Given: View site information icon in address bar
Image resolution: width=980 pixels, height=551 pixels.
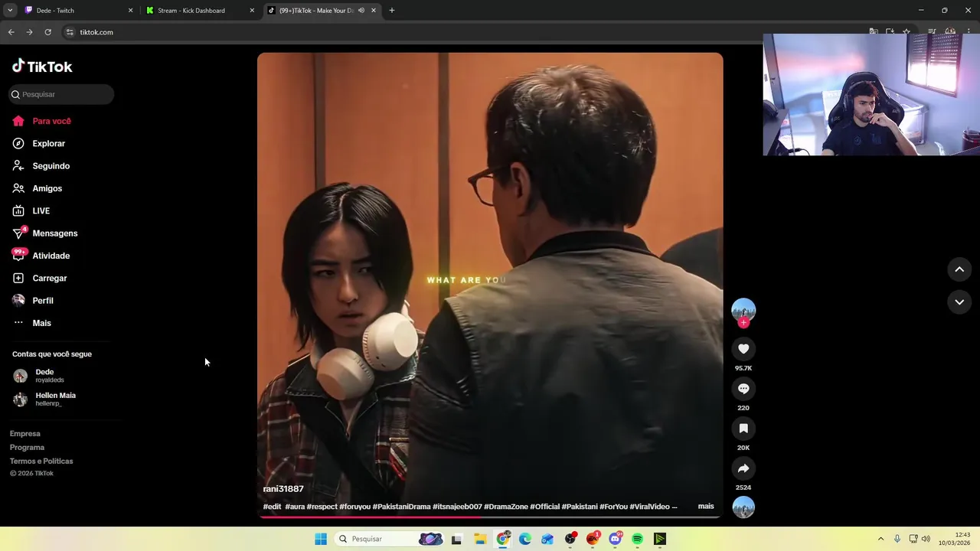Looking at the screenshot, I should click(x=70, y=32).
